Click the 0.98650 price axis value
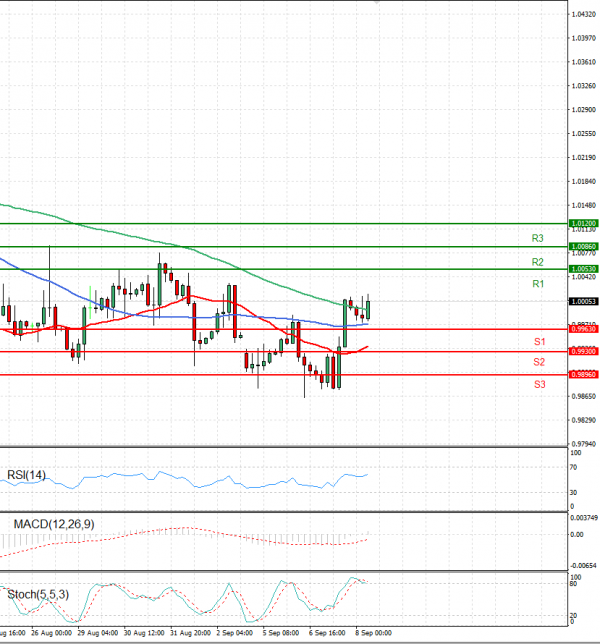The height and width of the screenshot is (644, 600). point(584,396)
